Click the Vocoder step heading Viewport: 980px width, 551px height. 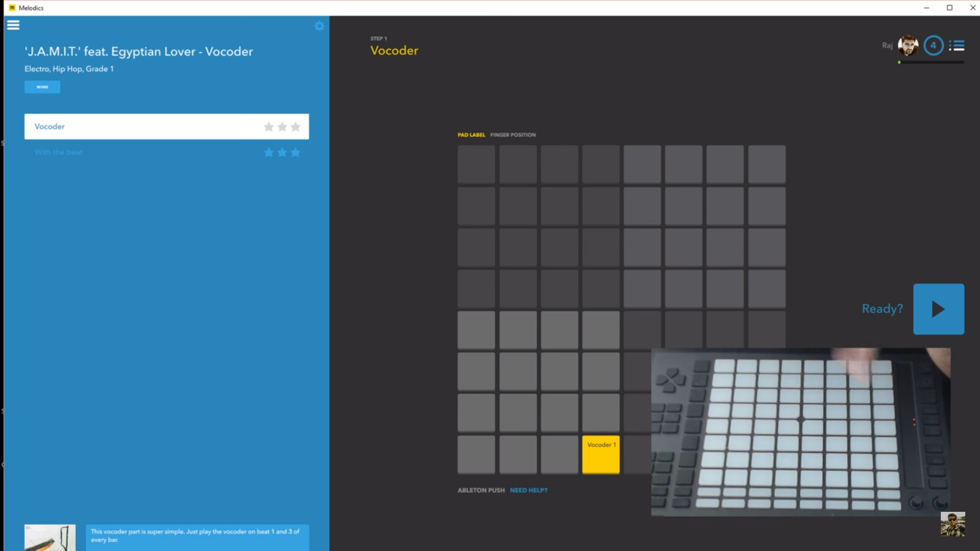(x=394, y=51)
